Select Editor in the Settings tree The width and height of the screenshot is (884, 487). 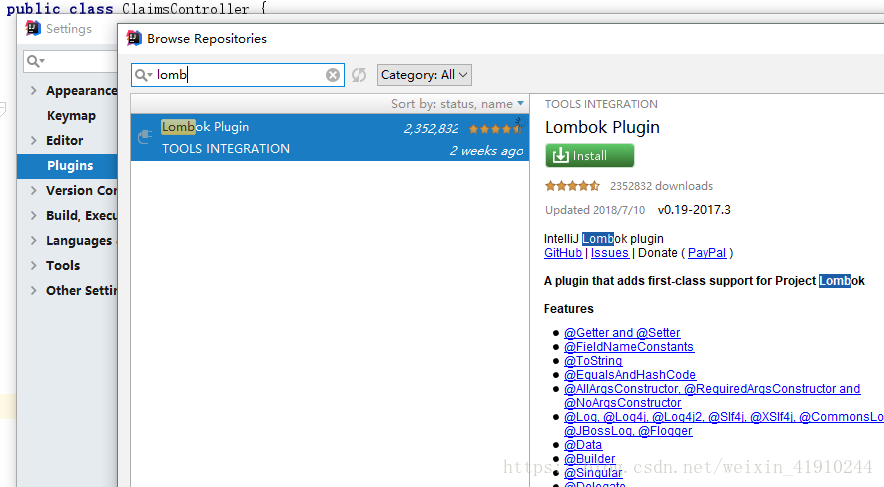pos(64,140)
